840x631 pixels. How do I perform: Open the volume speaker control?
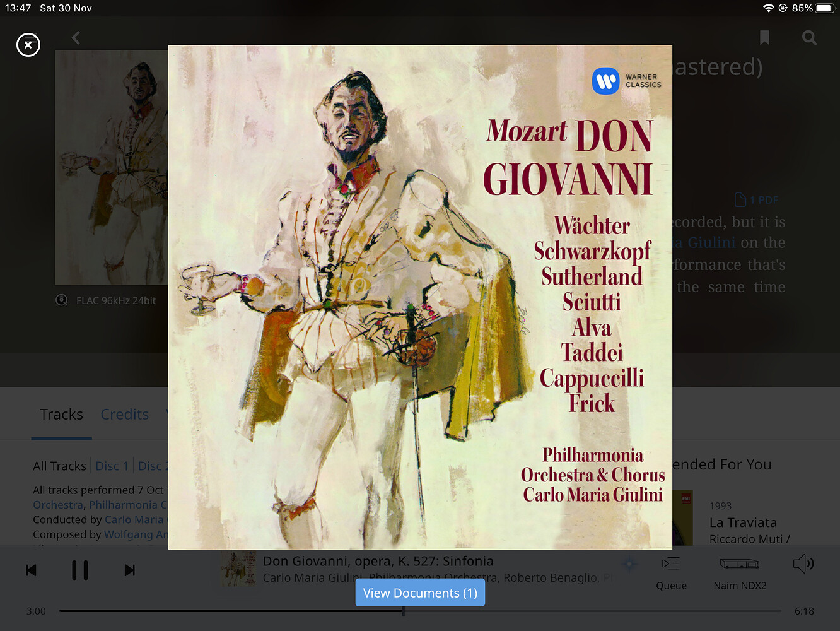click(x=803, y=563)
